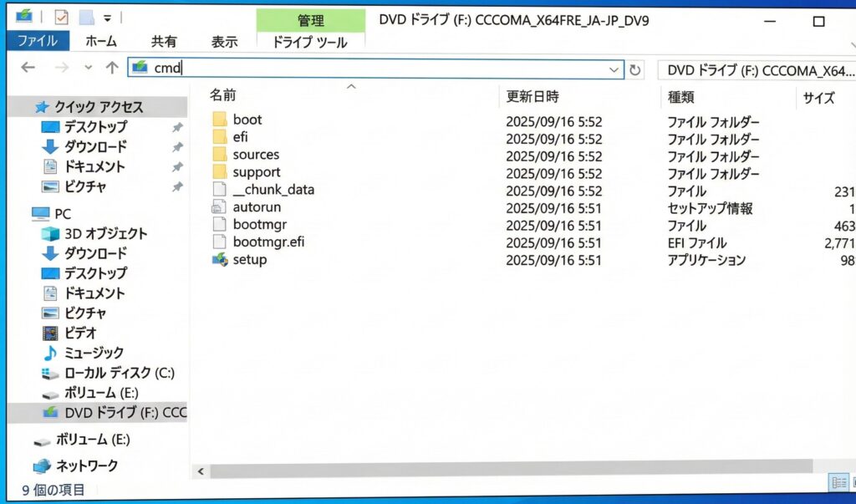Click the Back navigation arrow
This screenshot has height=504, width=856.
28,68
